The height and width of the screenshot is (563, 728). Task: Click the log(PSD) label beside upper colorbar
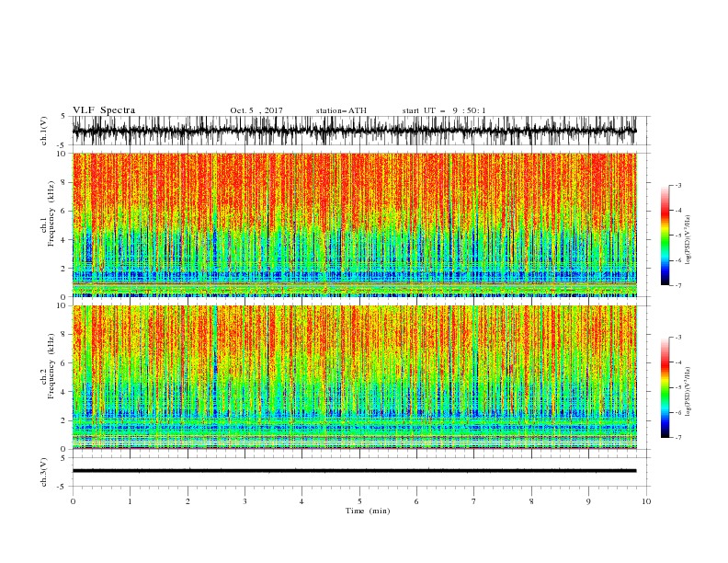pyautogui.click(x=688, y=240)
